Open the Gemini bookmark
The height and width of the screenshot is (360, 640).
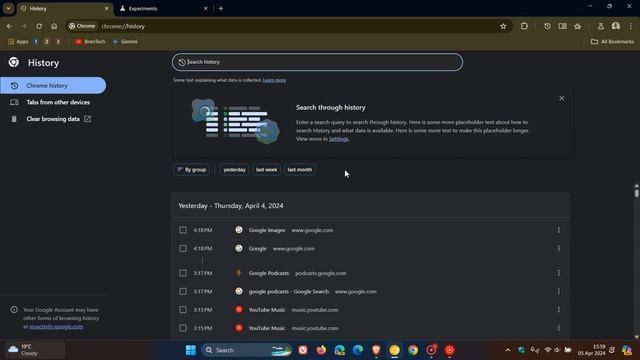125,42
